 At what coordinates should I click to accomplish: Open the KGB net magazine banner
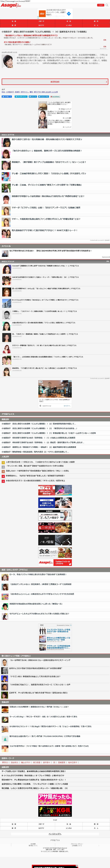(55, 811)
